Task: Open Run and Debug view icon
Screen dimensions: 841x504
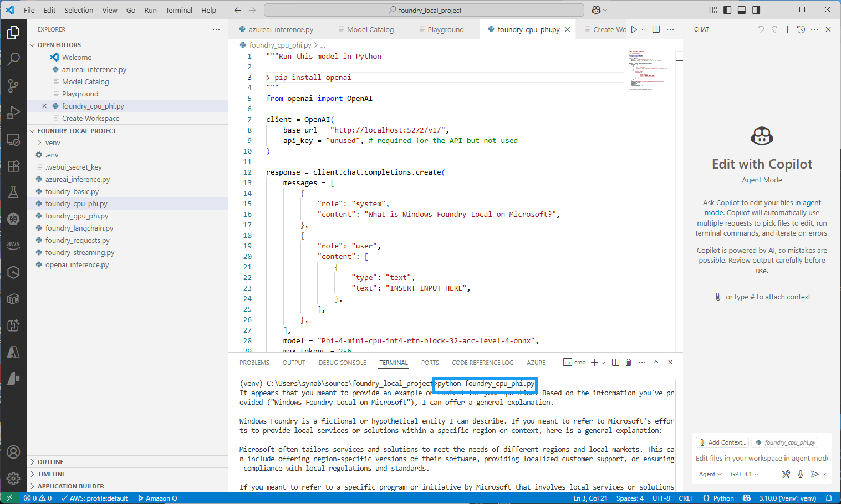Action: [13, 113]
